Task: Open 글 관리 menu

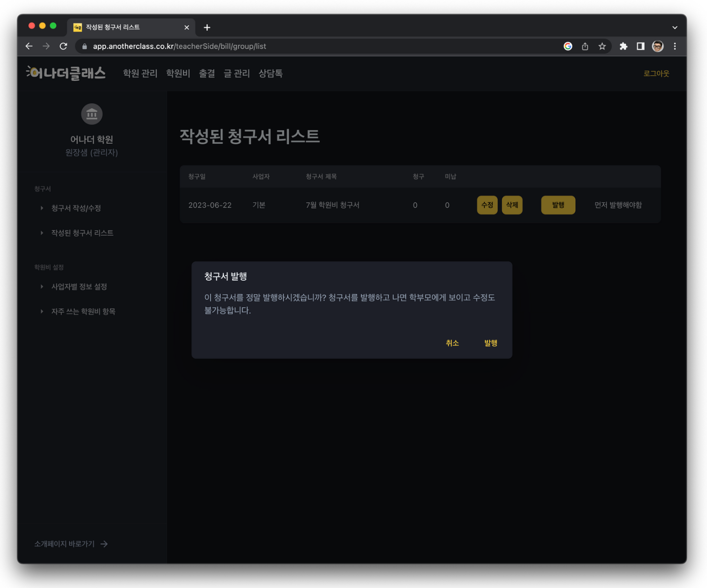Action: click(237, 73)
